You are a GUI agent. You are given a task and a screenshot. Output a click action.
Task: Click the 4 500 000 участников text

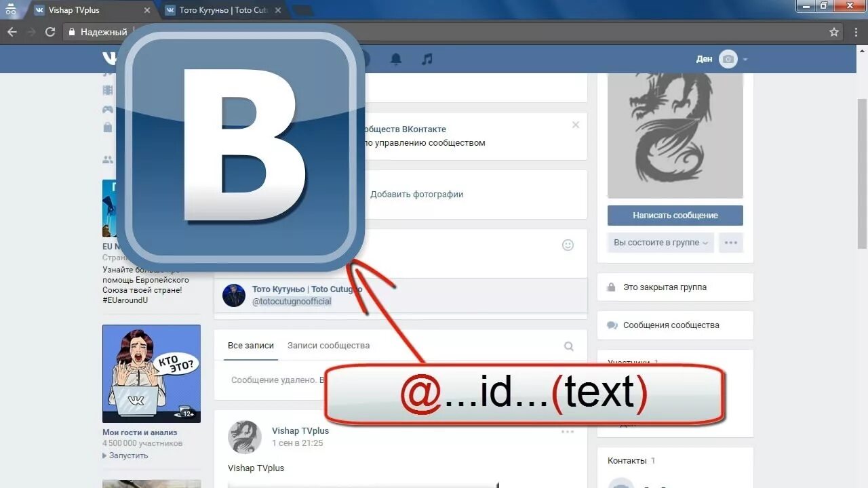[x=142, y=444]
